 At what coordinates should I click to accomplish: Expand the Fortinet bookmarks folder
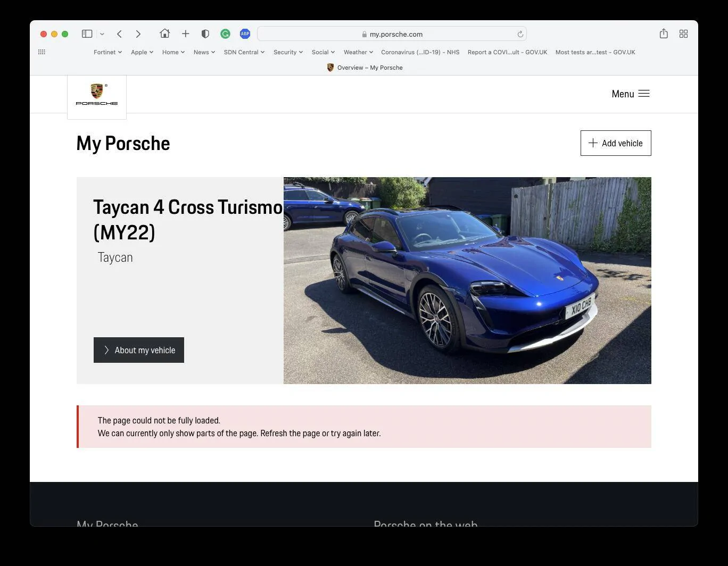pyautogui.click(x=107, y=52)
